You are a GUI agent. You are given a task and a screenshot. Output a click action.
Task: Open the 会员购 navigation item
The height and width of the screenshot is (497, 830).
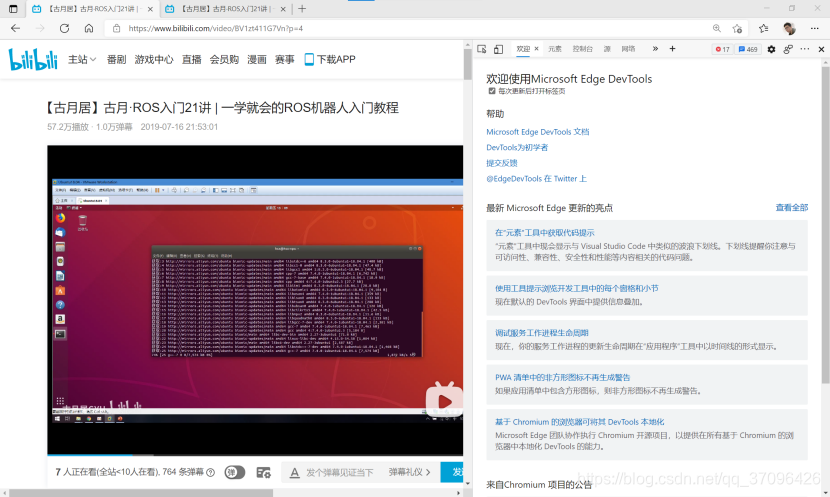(224, 59)
